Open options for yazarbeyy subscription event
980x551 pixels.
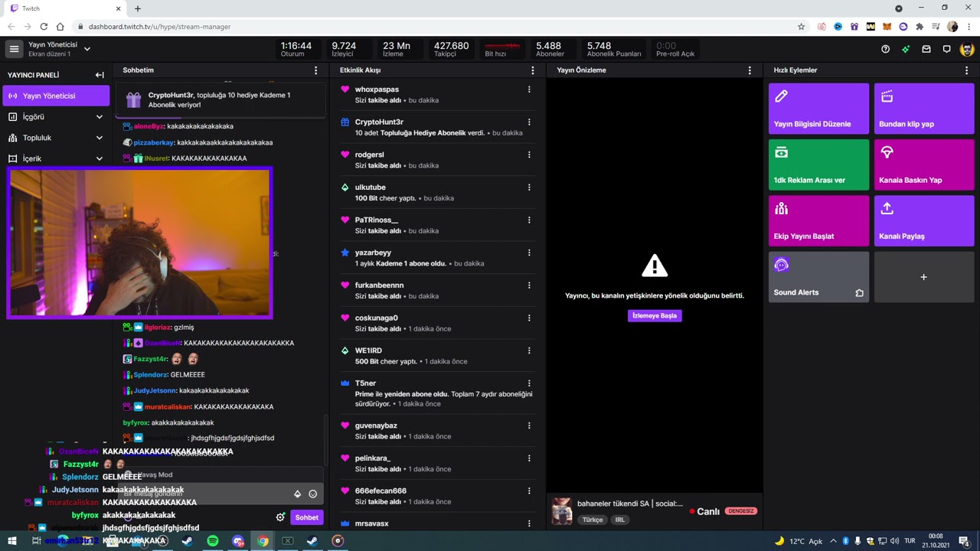(x=529, y=253)
